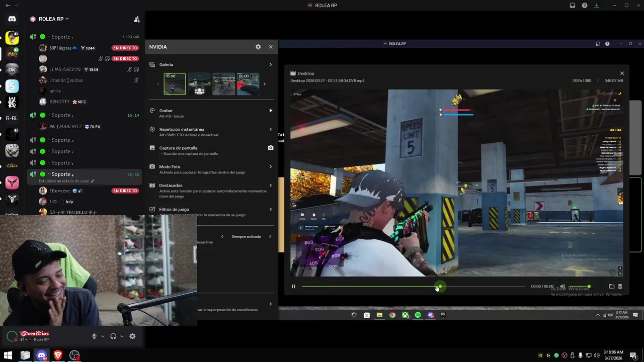Screen dimensions: 644x362
Task: Click the download icon in Discord title bar
Action: (597, 6)
